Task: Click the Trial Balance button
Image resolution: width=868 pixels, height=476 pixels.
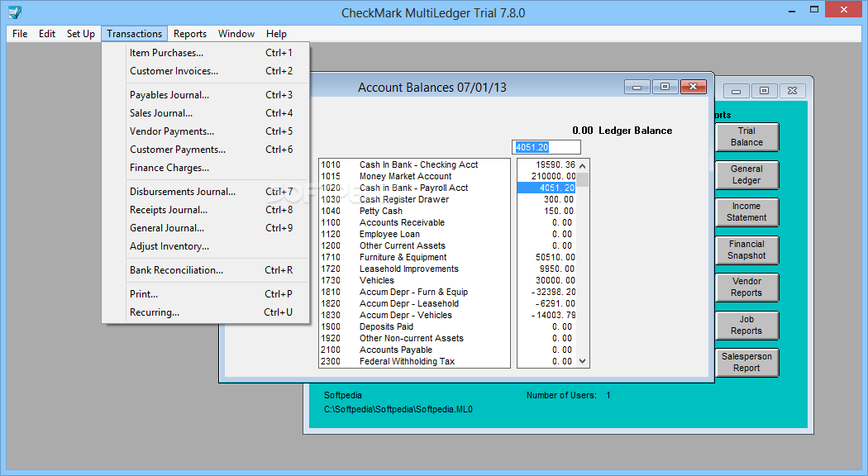Action: (746, 136)
